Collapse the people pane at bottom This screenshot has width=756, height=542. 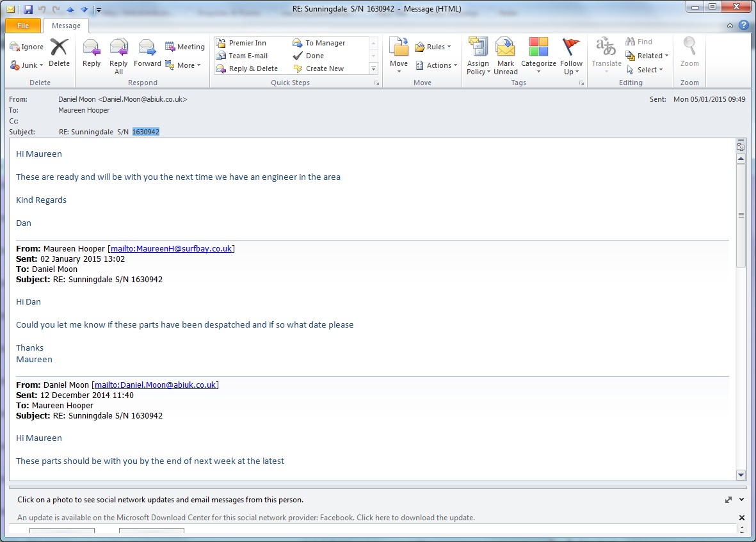click(741, 500)
